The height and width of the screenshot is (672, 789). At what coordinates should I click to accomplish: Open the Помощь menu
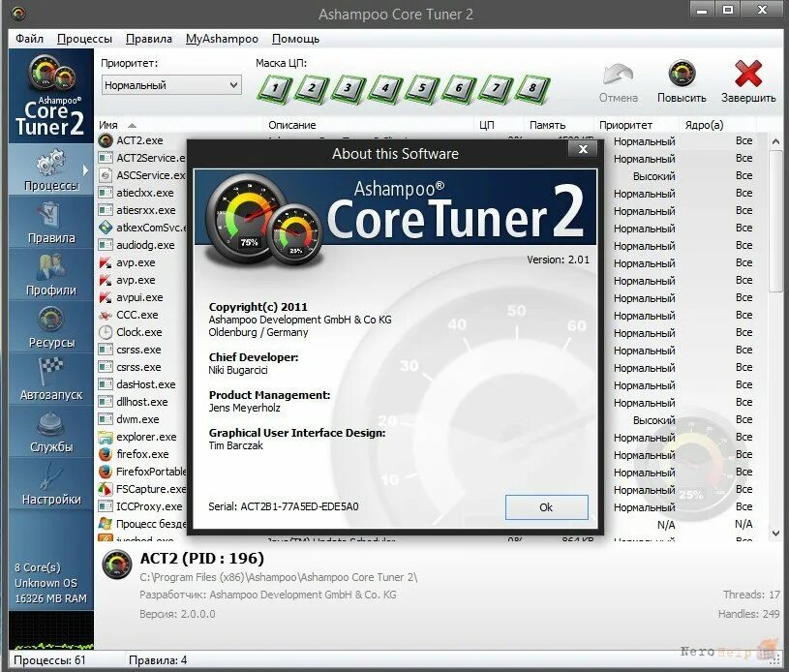[296, 39]
